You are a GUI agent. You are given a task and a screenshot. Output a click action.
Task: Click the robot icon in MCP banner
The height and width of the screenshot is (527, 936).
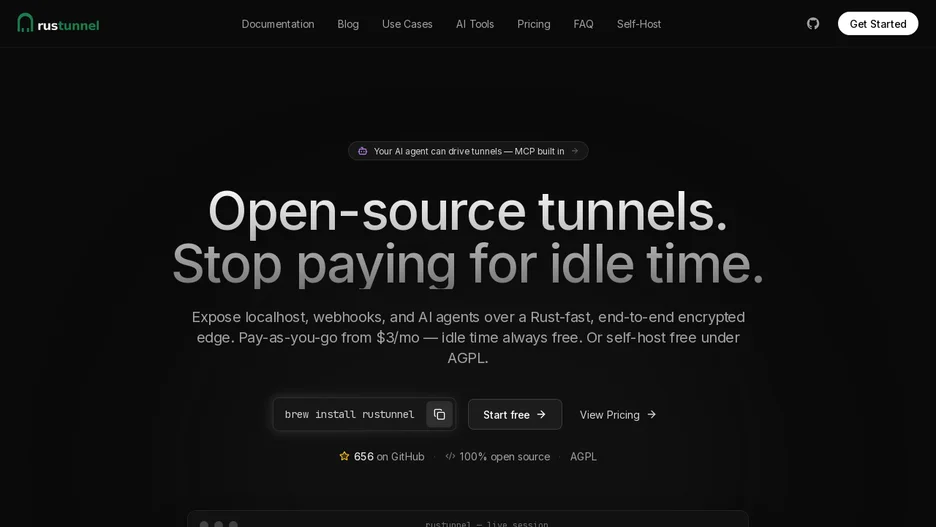(x=362, y=151)
